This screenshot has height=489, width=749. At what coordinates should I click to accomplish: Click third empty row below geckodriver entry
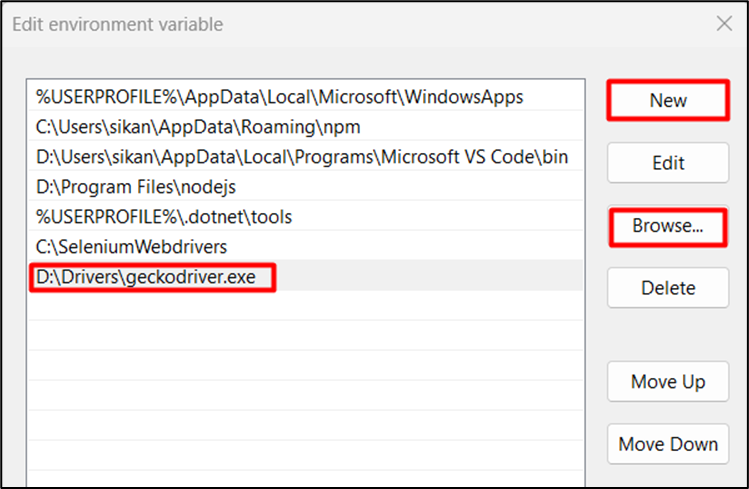tap(300, 366)
